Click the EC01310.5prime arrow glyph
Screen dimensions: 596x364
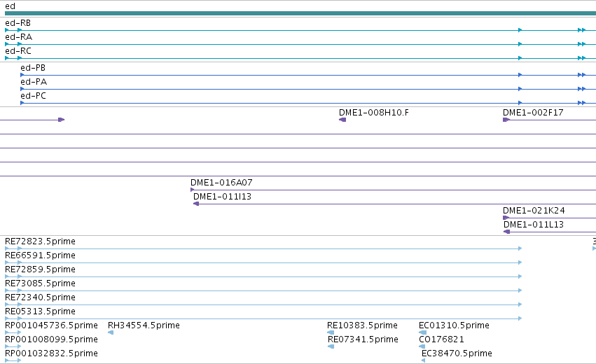422,332
